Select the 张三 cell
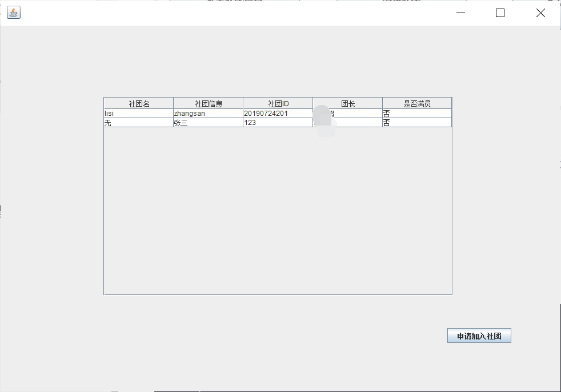The image size is (561, 392). 208,123
